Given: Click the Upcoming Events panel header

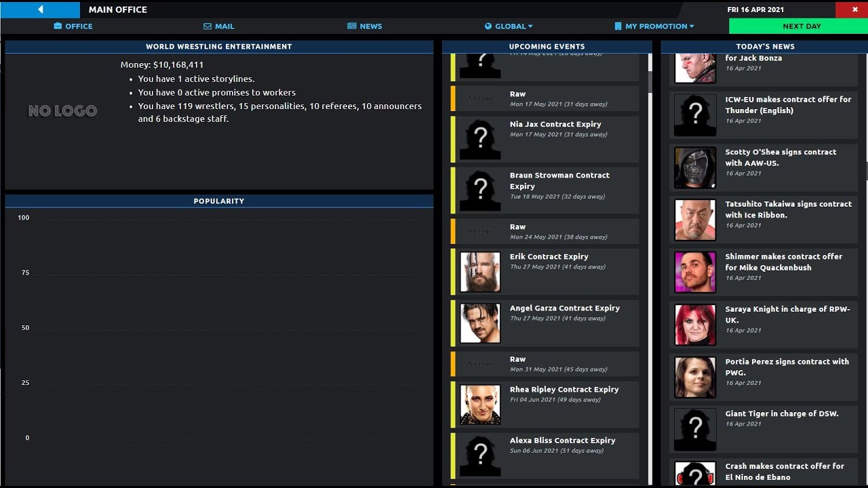Looking at the screenshot, I should [x=547, y=47].
